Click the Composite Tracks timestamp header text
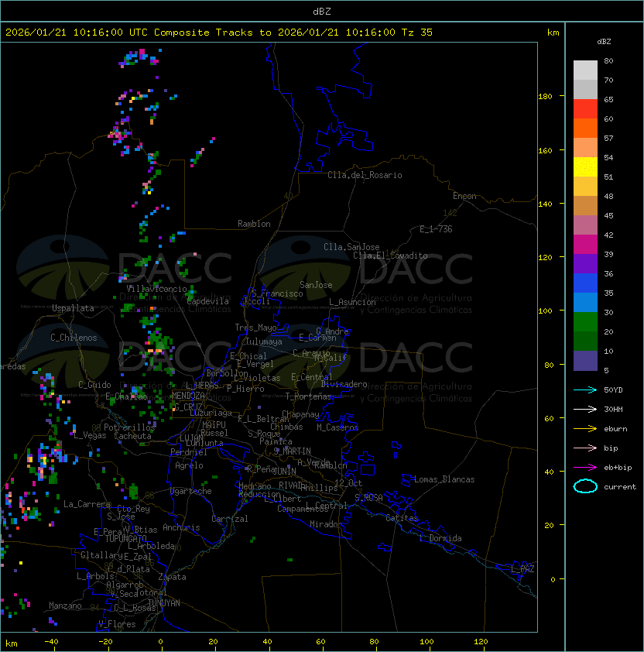 (x=219, y=33)
